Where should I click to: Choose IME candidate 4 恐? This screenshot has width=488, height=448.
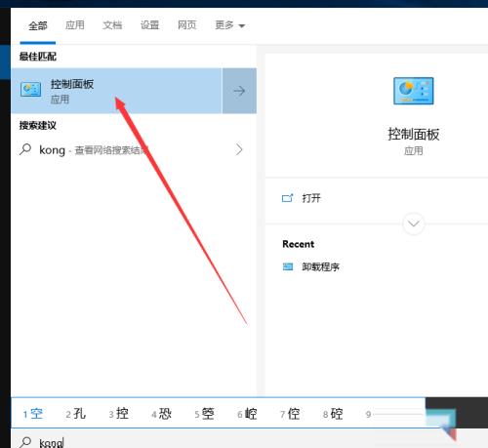pos(161,414)
